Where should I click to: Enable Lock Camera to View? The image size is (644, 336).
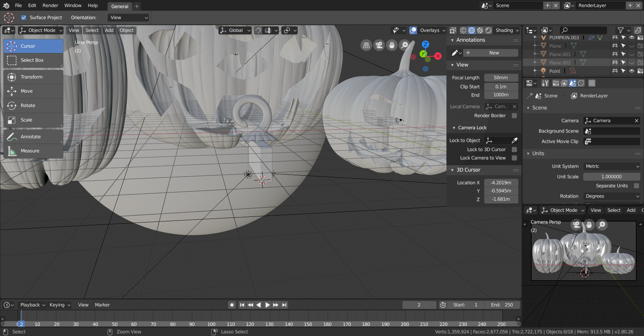[x=514, y=158]
